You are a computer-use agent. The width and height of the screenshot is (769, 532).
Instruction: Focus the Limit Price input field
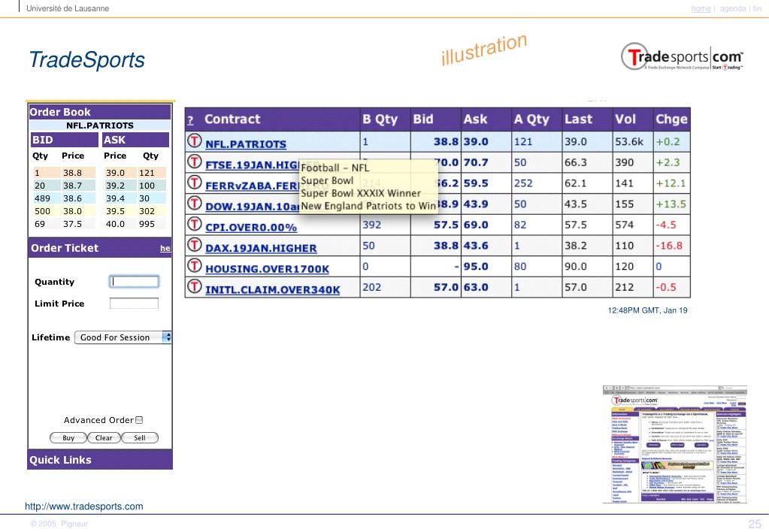134,304
